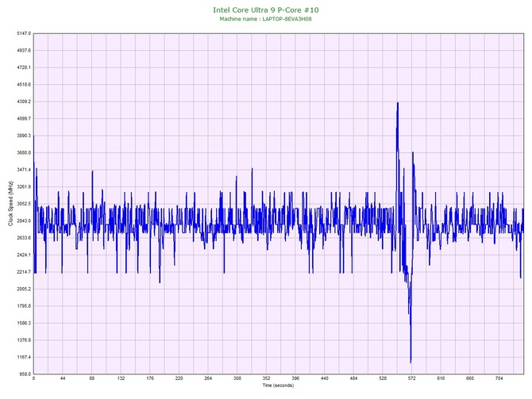
Task: Click the highest clock speed peak near 4309 MHz
Action: (x=398, y=103)
